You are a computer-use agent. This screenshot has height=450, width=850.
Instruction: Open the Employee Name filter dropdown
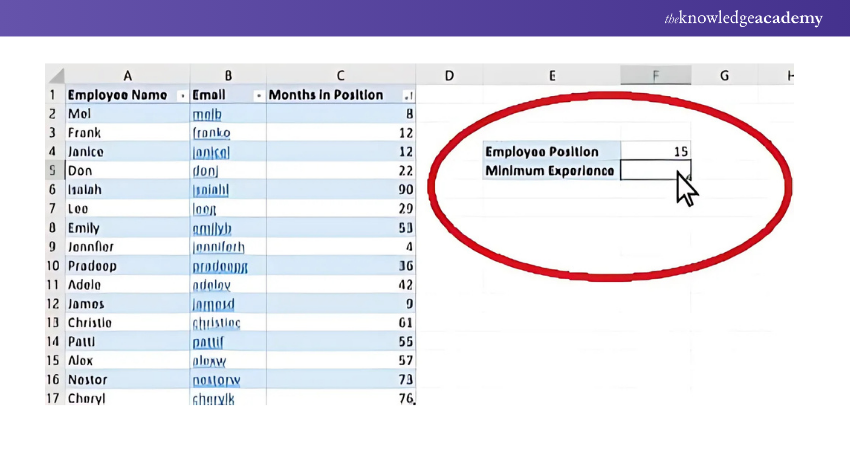tap(181, 96)
